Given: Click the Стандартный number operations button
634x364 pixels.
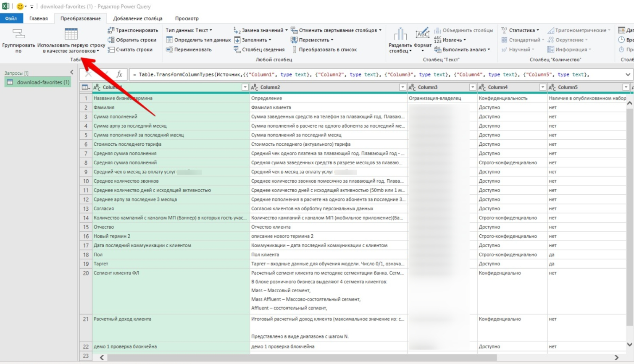Looking at the screenshot, I should tap(522, 40).
